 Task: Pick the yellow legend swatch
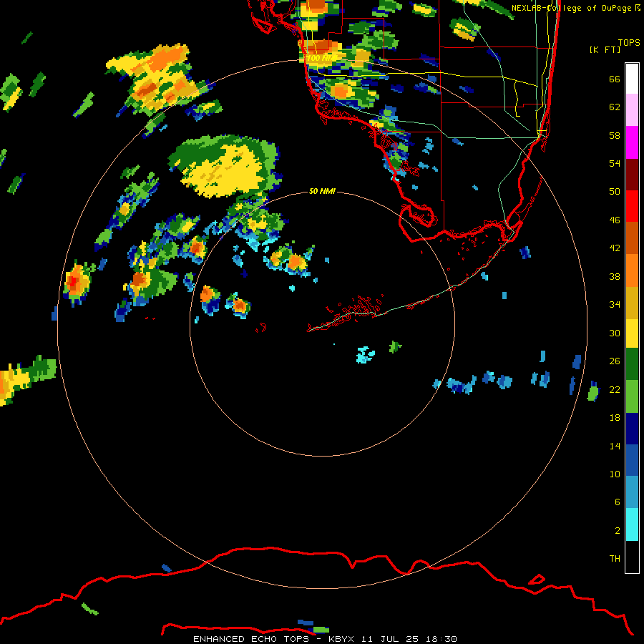pos(632,333)
